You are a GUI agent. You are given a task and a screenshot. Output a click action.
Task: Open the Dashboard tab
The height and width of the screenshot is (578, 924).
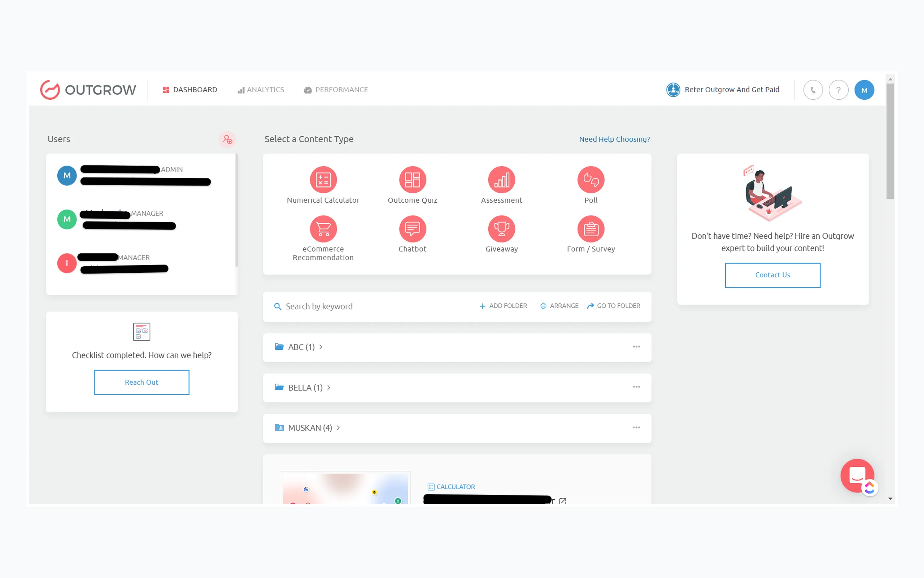click(x=190, y=90)
